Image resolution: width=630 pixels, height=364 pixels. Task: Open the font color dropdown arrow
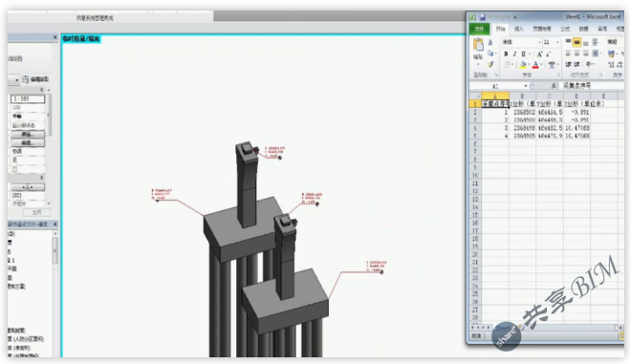[x=541, y=65]
